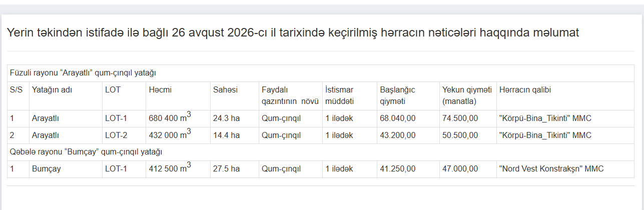Click "Nord Vest Konstrakşn" MMC winner cell

(x=565, y=169)
